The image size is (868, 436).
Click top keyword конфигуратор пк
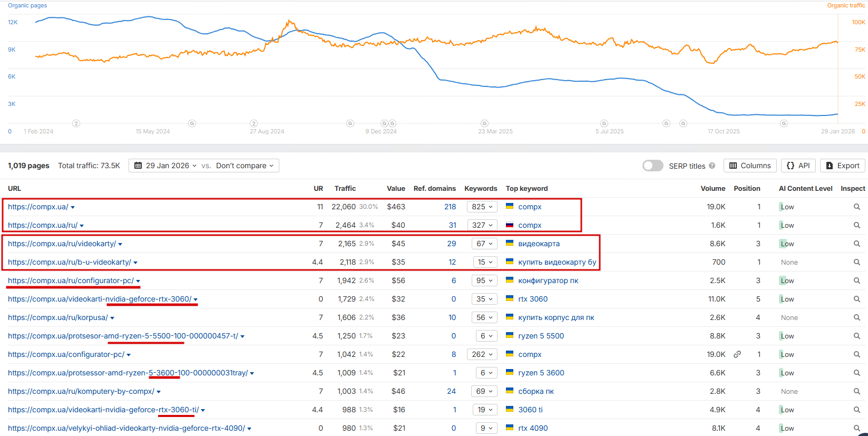pyautogui.click(x=548, y=280)
